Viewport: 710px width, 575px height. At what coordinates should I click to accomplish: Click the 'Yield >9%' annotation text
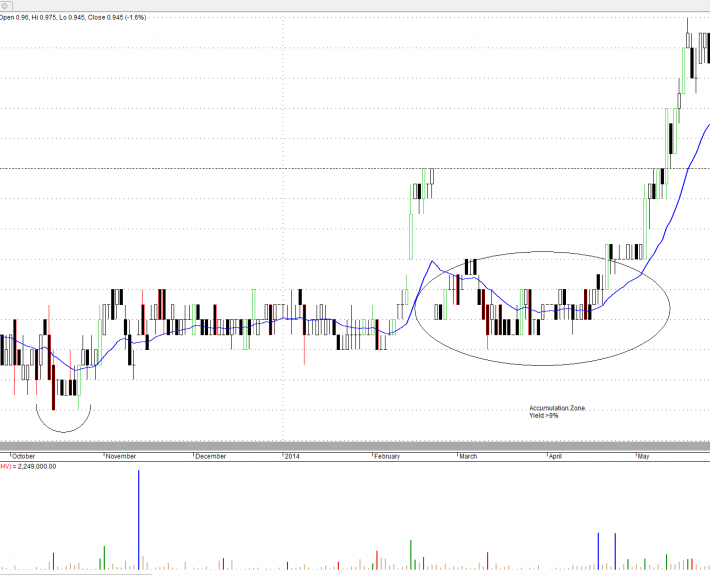pos(544,415)
